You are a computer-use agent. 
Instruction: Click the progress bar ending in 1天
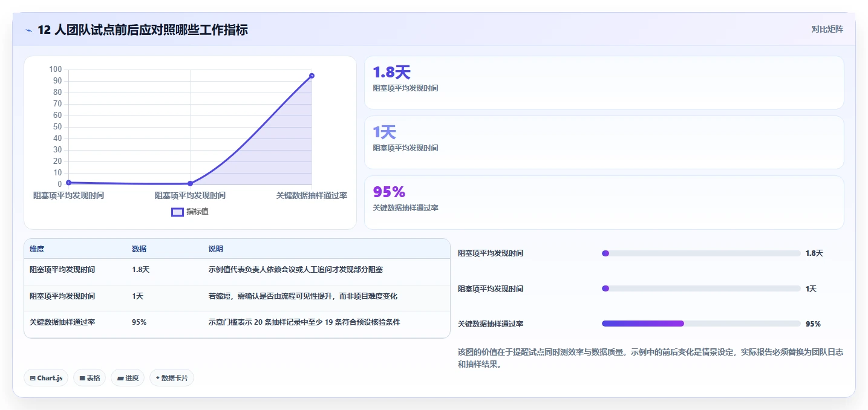[701, 288]
